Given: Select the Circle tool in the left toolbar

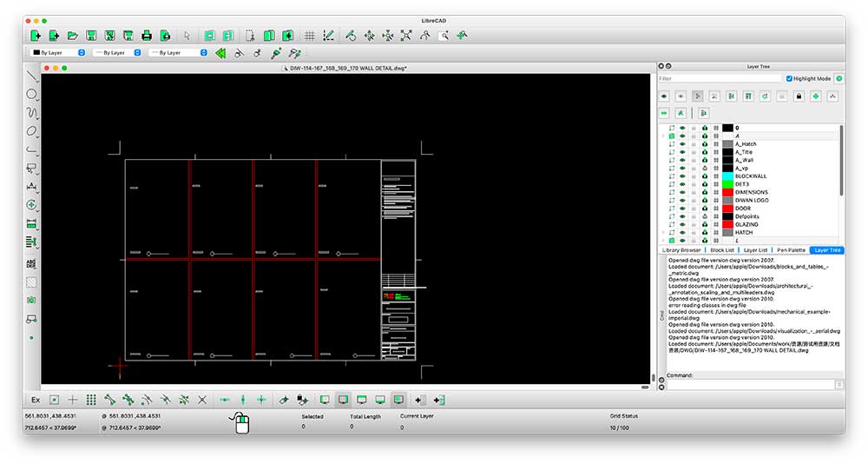Looking at the screenshot, I should click(x=32, y=94).
